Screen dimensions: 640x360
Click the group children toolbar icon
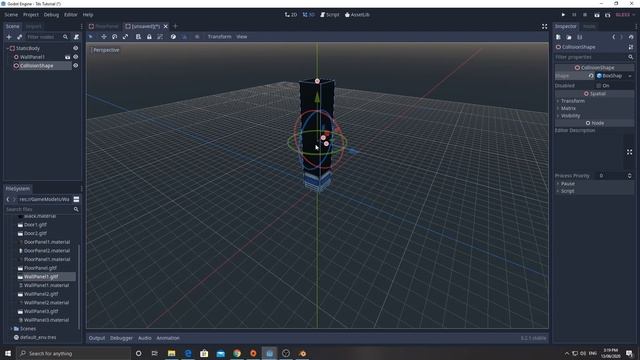coord(160,37)
